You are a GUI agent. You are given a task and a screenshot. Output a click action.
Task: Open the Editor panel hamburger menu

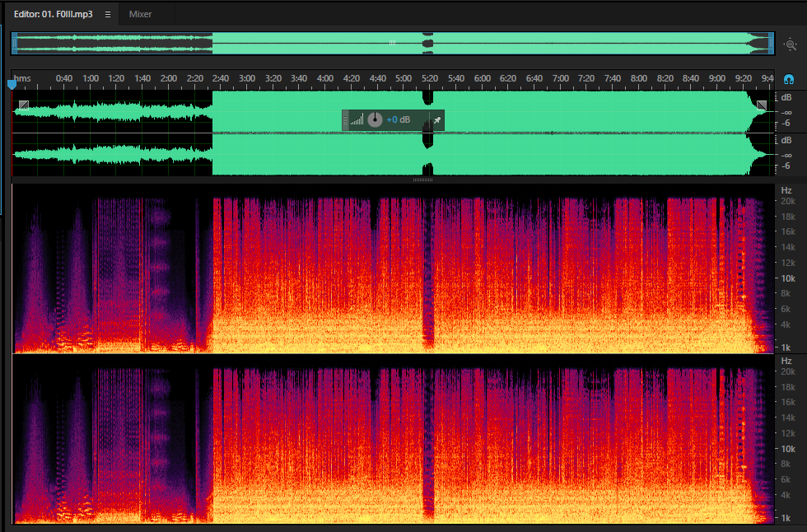pyautogui.click(x=108, y=14)
